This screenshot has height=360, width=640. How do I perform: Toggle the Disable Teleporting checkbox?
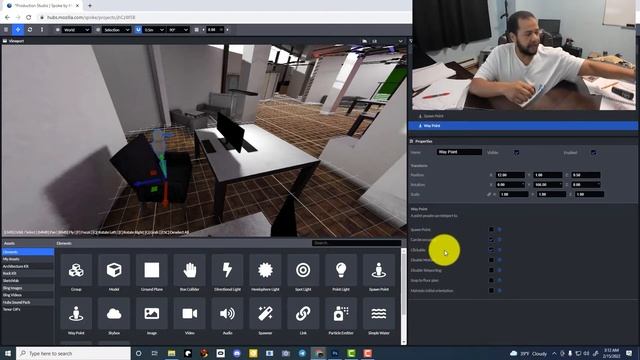point(491,270)
